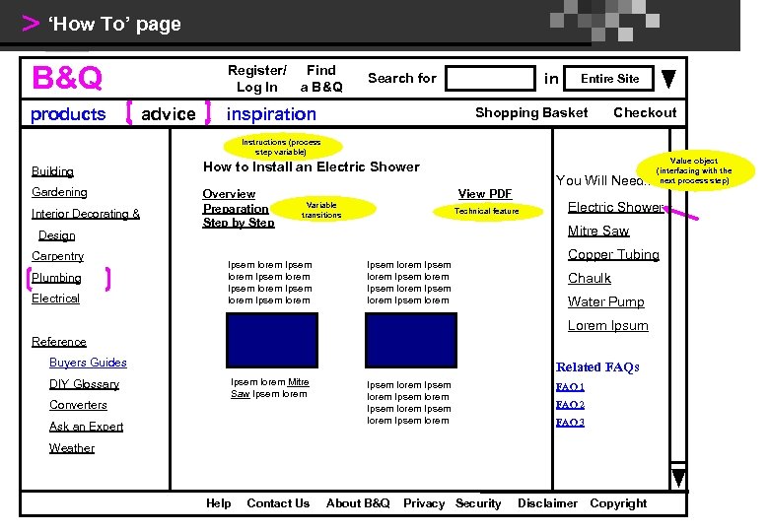Open FAQ 1
The image size is (769, 532).
[x=570, y=387]
